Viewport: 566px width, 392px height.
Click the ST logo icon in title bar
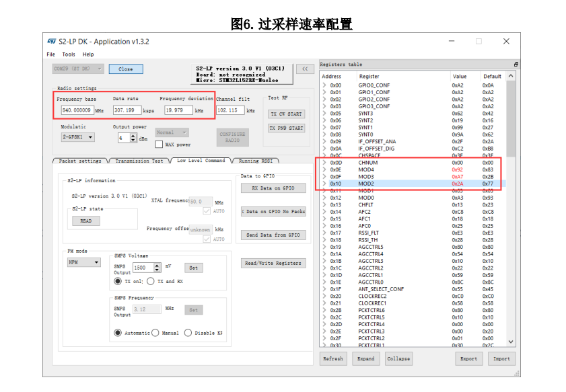[52, 42]
